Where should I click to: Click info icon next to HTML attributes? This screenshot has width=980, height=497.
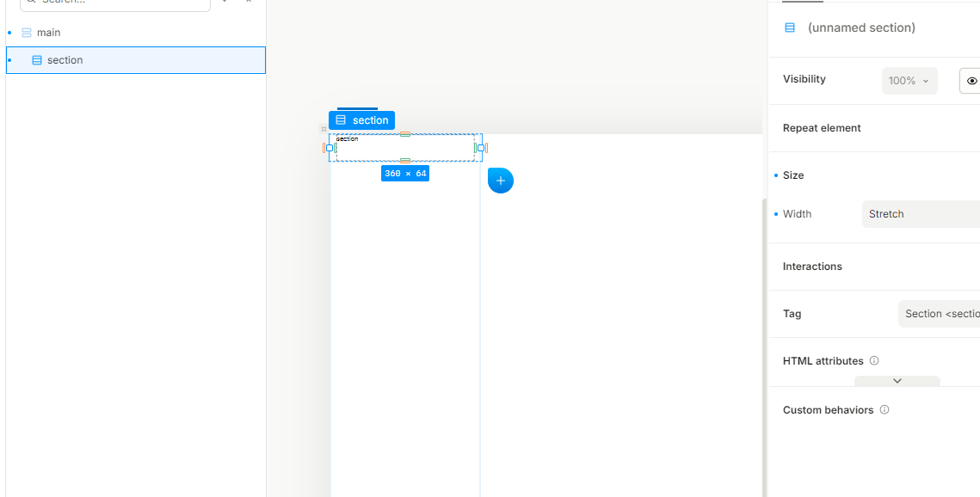pyautogui.click(x=874, y=361)
